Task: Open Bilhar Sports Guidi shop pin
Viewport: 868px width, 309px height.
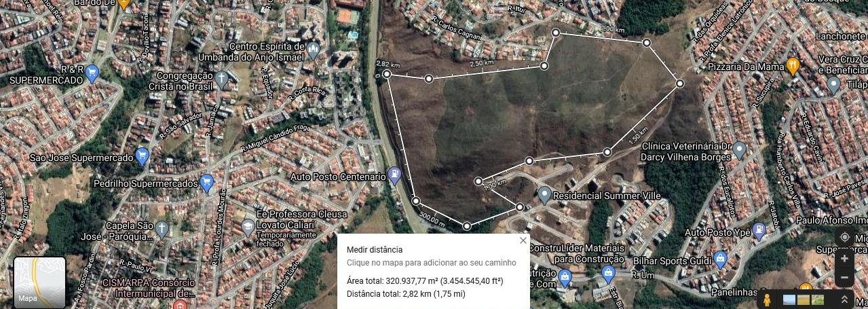Action: click(720, 259)
